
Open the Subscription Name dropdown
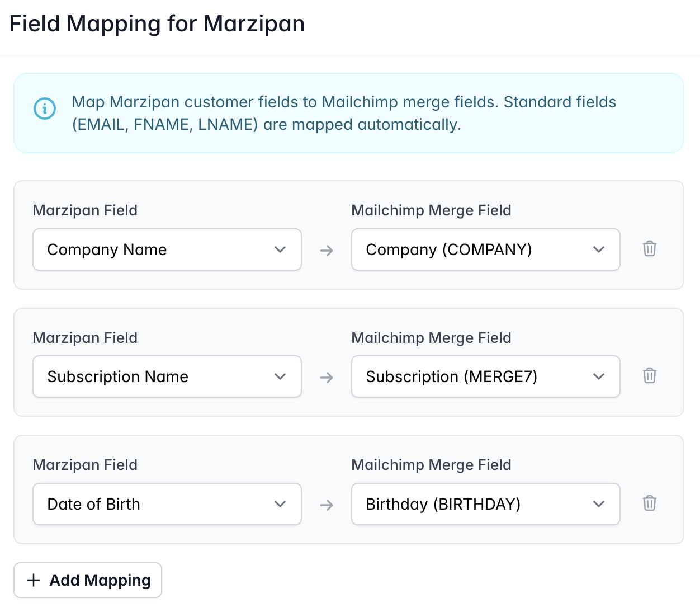167,376
